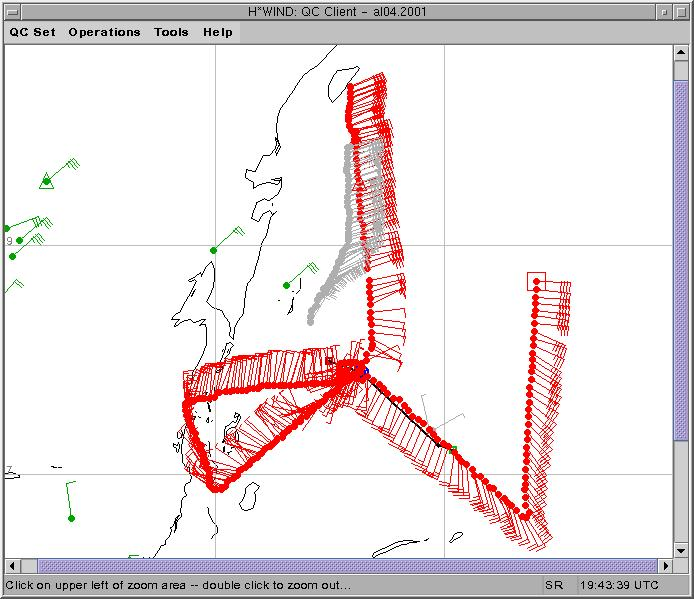Image resolution: width=694 pixels, height=599 pixels.
Task: Click the blue storm center marker
Action: pyautogui.click(x=365, y=371)
